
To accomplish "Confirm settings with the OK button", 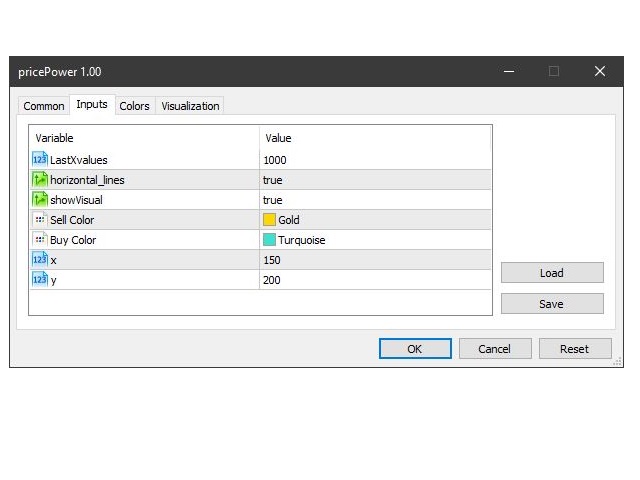I will (x=415, y=349).
